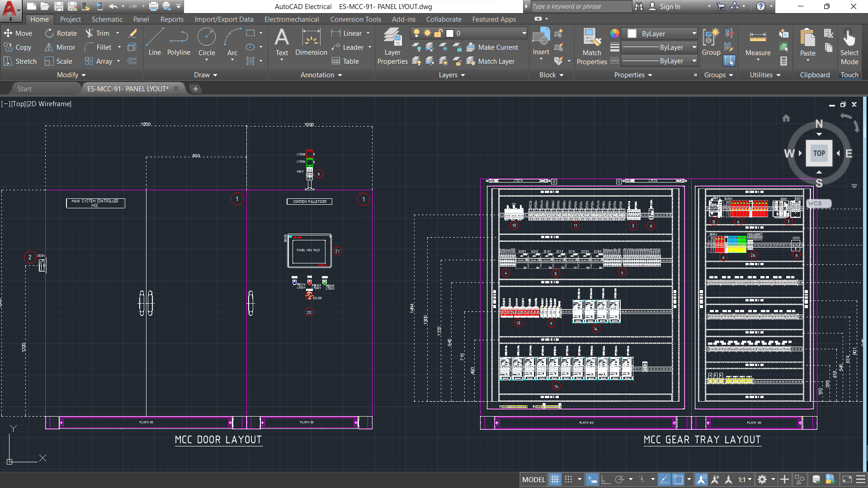Turn off layer lock toggle in layer bar

[438, 33]
